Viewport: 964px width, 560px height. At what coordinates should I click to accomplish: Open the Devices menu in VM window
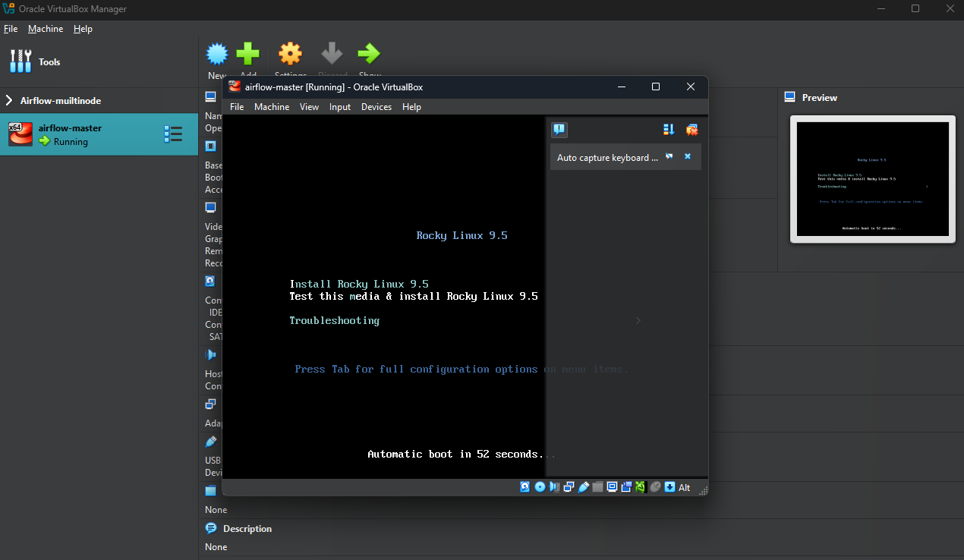pyautogui.click(x=376, y=107)
